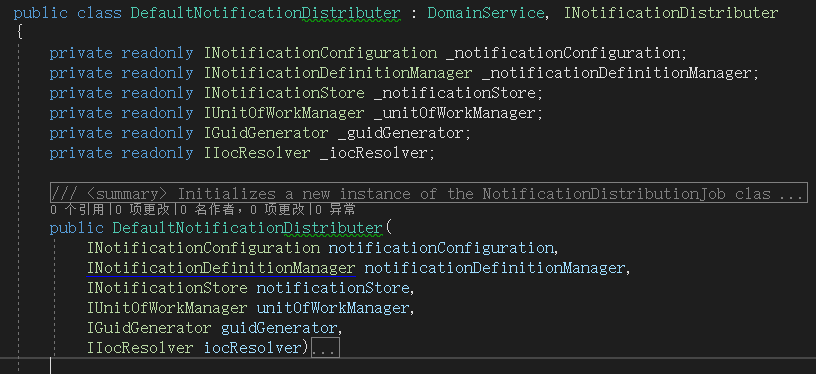Click INotificationStore type on the private field line
The width and height of the screenshot is (816, 374).
[x=284, y=94]
